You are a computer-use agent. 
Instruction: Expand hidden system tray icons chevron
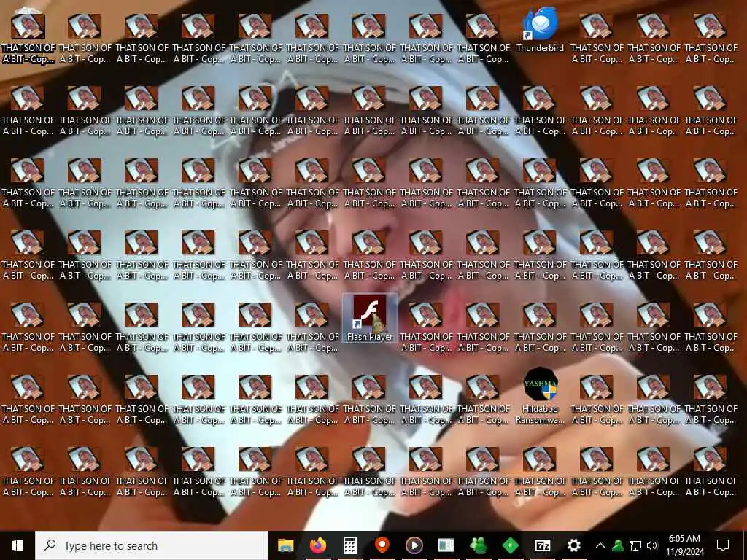[600, 545]
